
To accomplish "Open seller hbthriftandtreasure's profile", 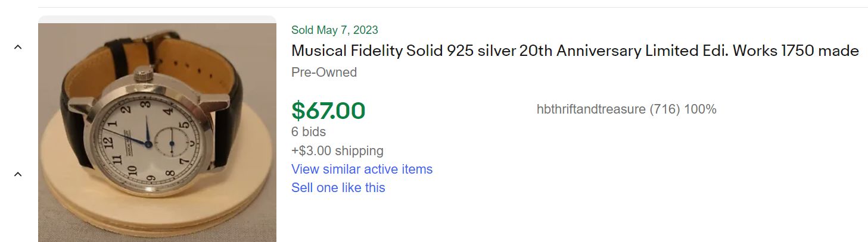I will (x=591, y=109).
